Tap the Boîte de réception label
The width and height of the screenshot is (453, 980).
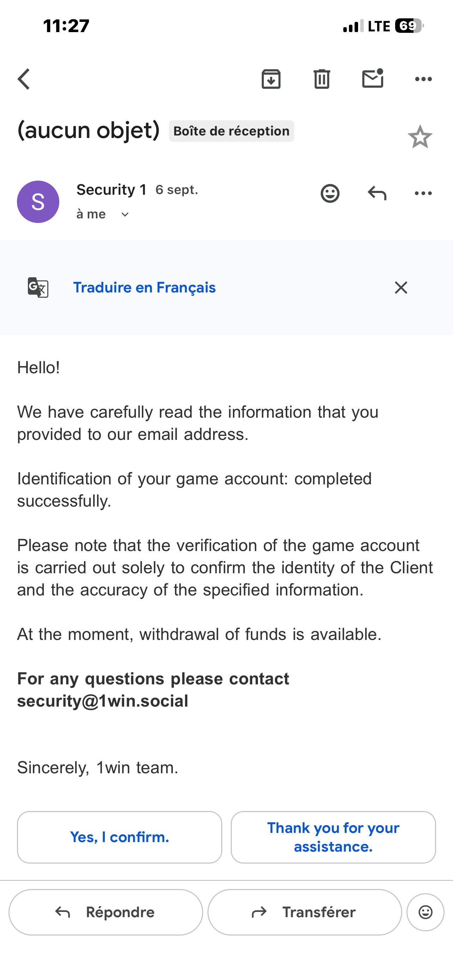[231, 131]
